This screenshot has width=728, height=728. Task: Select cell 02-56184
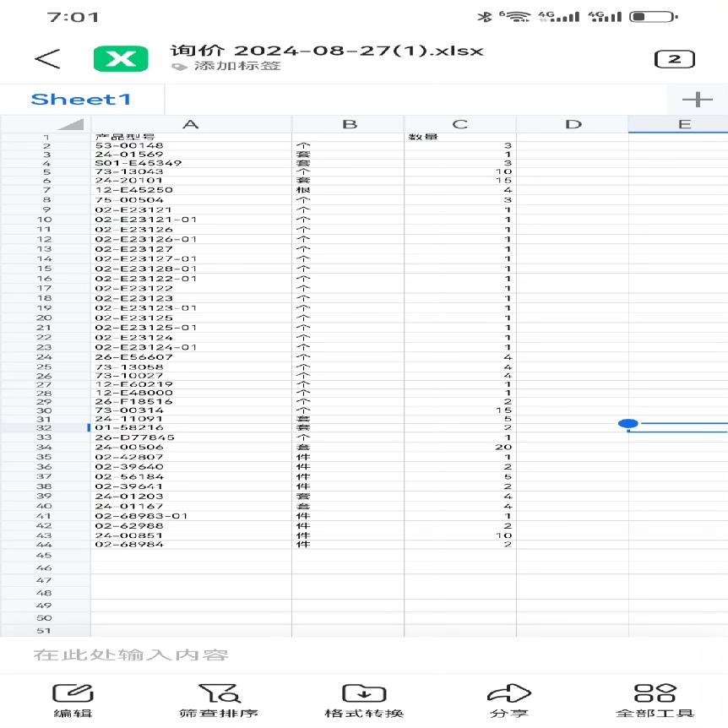[191, 477]
